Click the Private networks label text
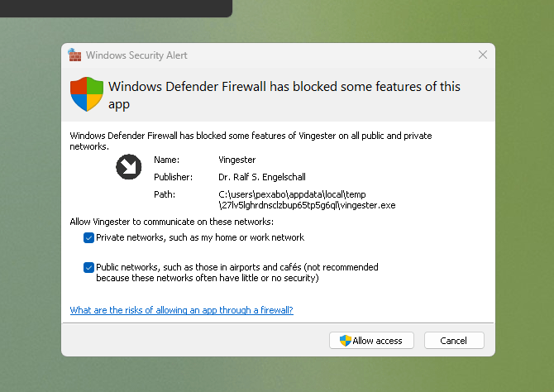The height and width of the screenshot is (392, 554). point(200,237)
